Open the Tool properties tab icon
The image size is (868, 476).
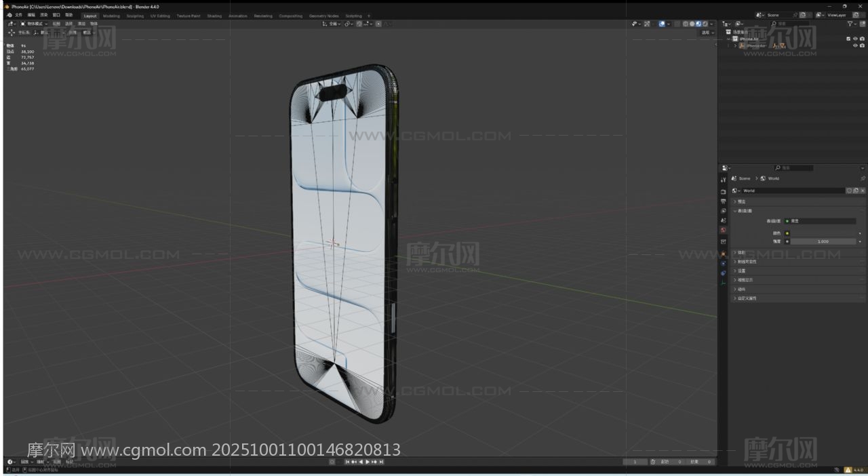723,180
